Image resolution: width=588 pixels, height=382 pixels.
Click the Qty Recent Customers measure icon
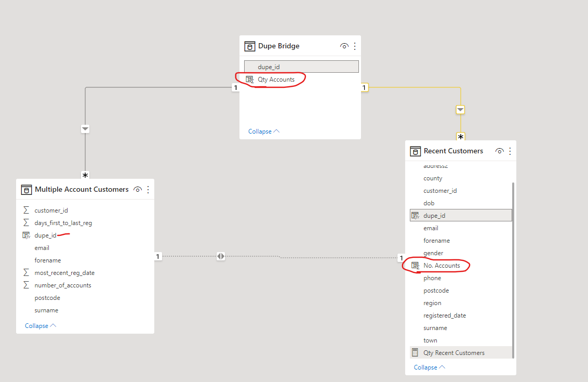(x=415, y=353)
